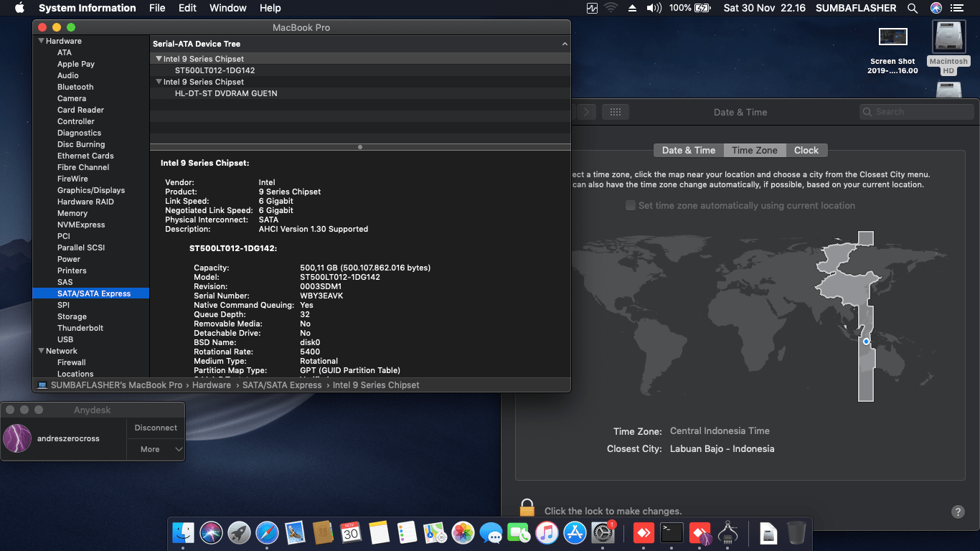
Task: Launch Safari from the Dock
Action: 266,533
